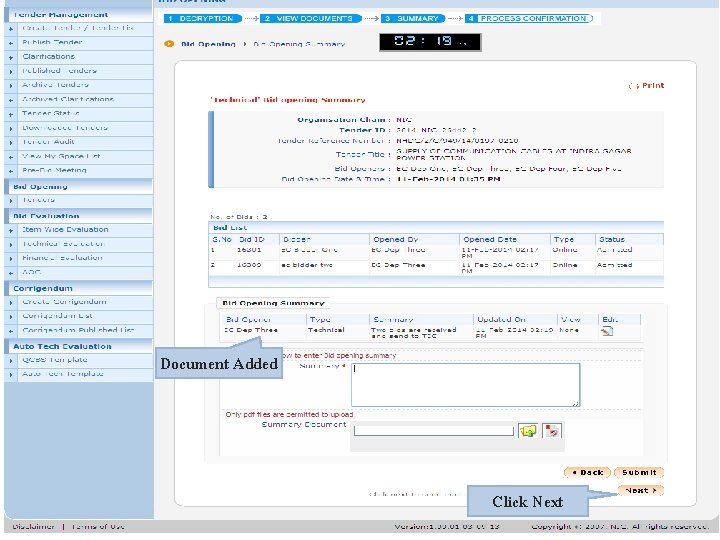Click 'Technical' type in the summary row
The height and width of the screenshot is (540, 720).
(326, 330)
